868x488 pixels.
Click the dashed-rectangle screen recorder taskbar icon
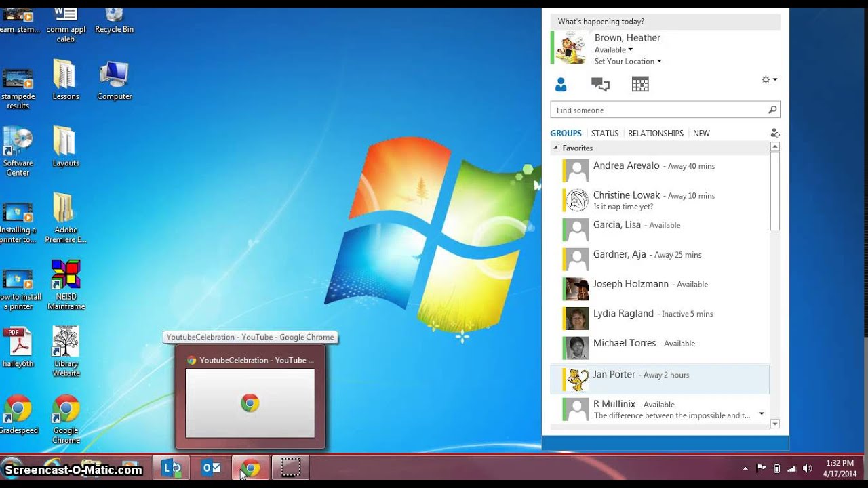pos(290,468)
